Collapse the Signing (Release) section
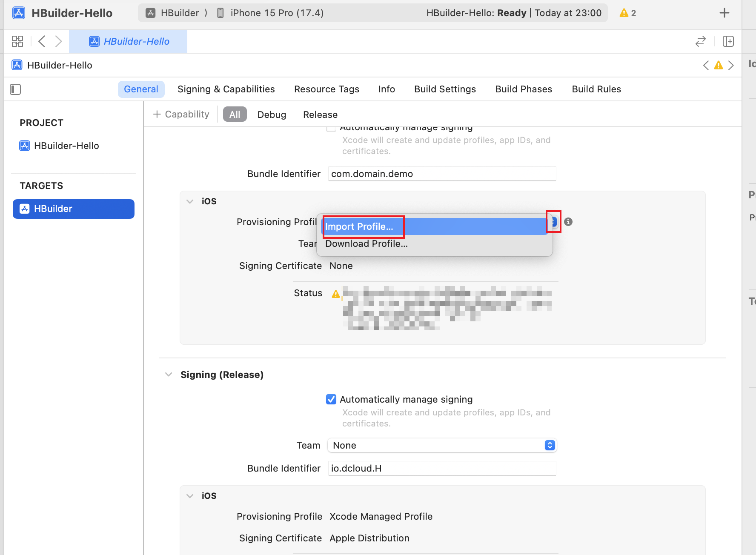 point(169,375)
